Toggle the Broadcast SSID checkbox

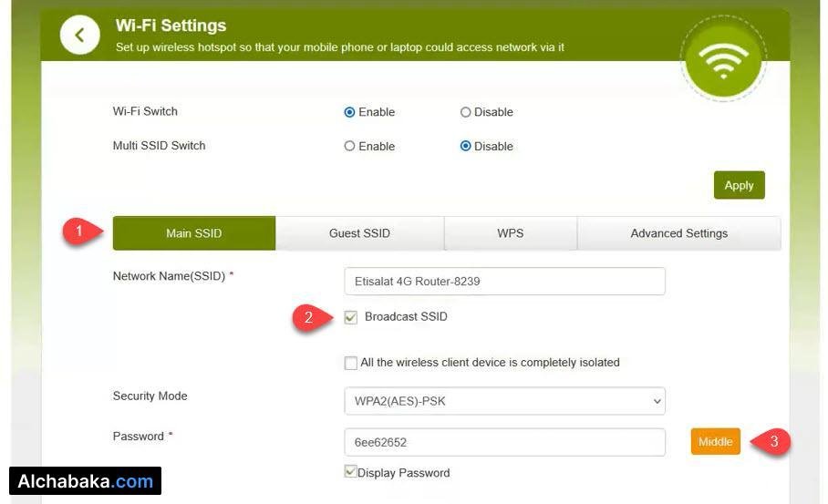coord(351,317)
